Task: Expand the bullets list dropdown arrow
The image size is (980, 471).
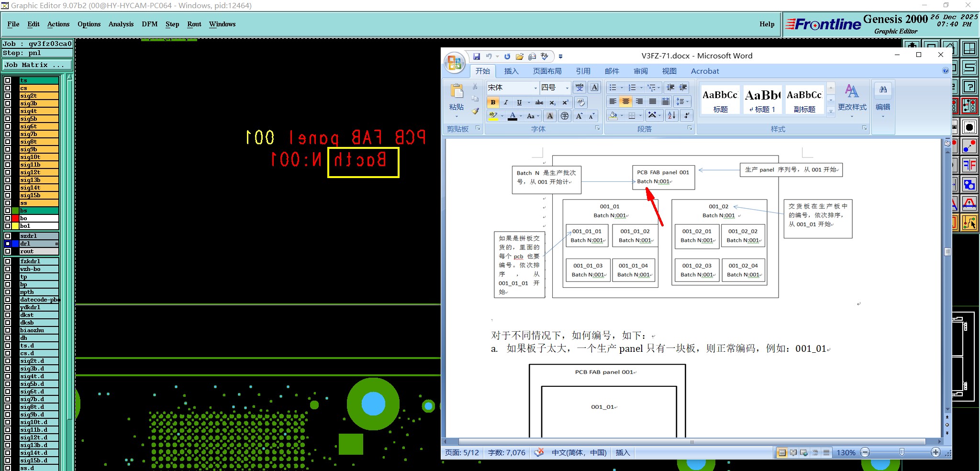Action: (x=622, y=88)
